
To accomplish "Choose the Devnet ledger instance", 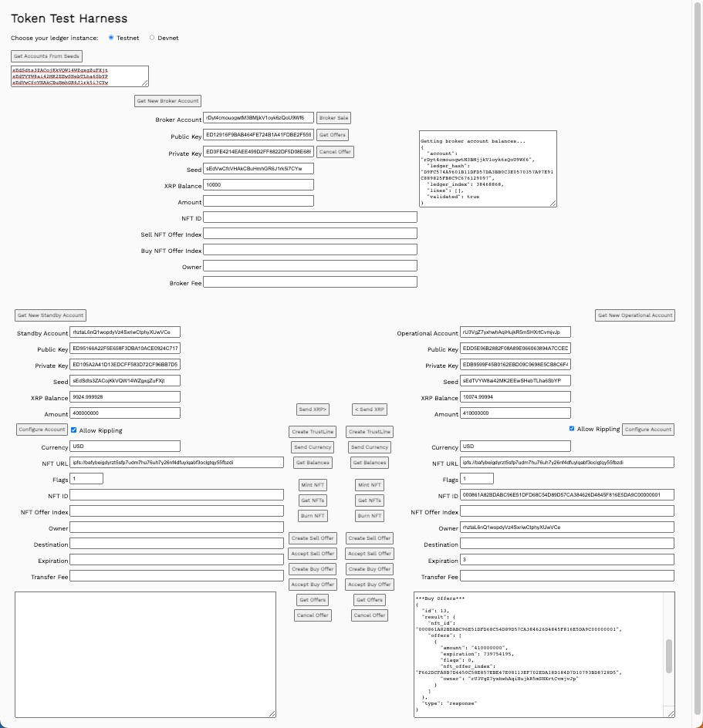I will click(151, 38).
